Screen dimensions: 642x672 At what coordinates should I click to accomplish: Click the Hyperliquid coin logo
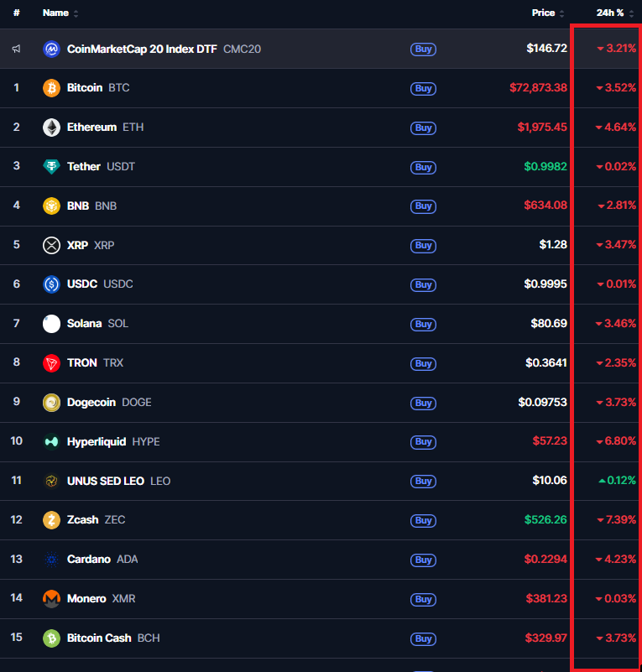[51, 442]
